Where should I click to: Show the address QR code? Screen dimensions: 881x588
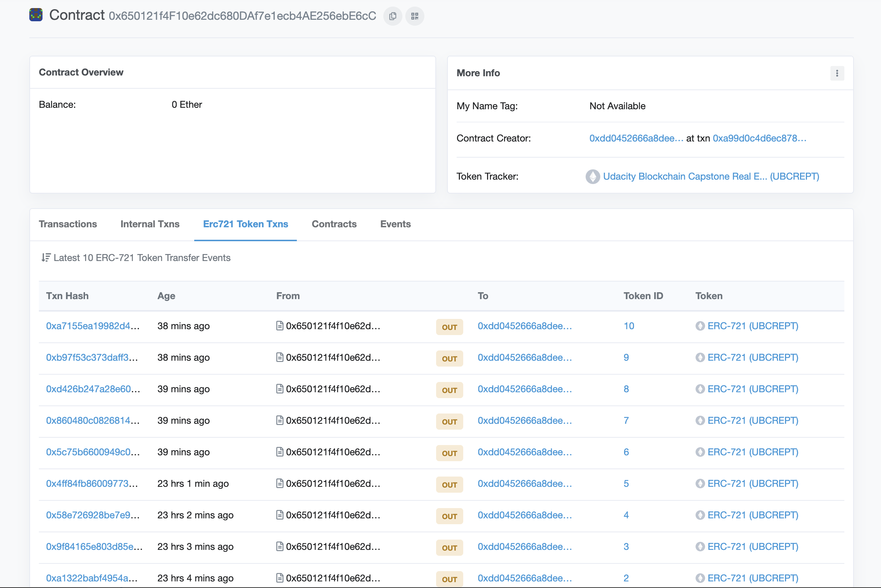click(414, 16)
